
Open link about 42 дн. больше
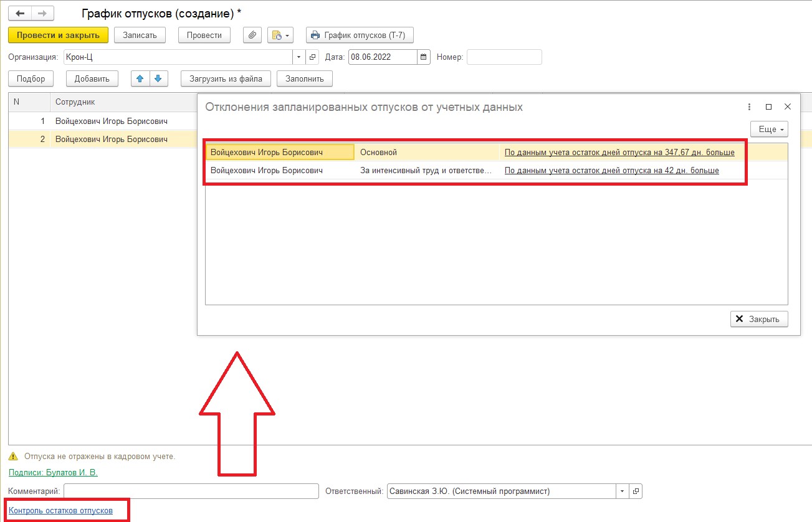(612, 170)
